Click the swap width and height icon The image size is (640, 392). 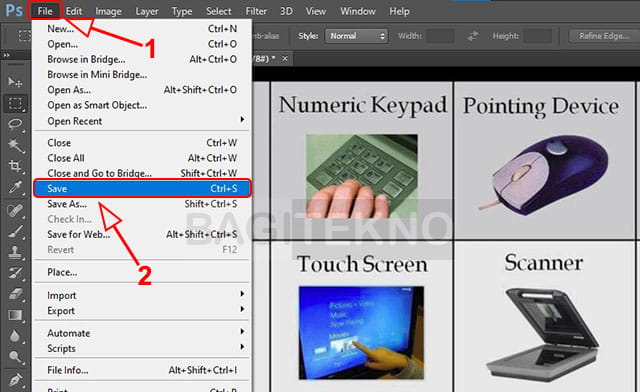(473, 36)
